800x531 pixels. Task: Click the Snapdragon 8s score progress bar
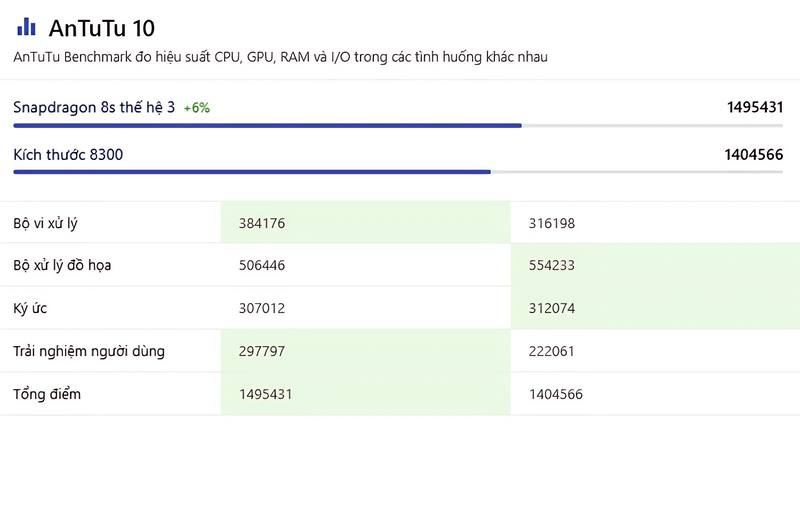[x=398, y=125]
